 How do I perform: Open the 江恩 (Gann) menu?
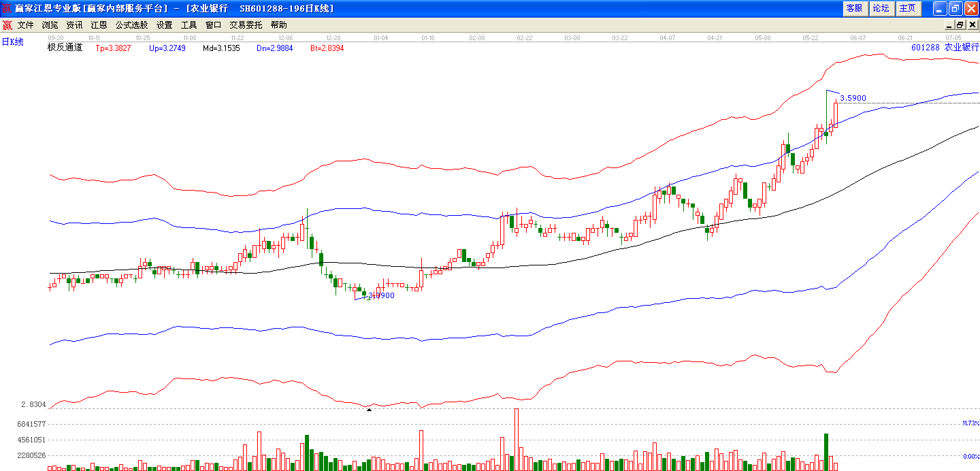click(99, 25)
